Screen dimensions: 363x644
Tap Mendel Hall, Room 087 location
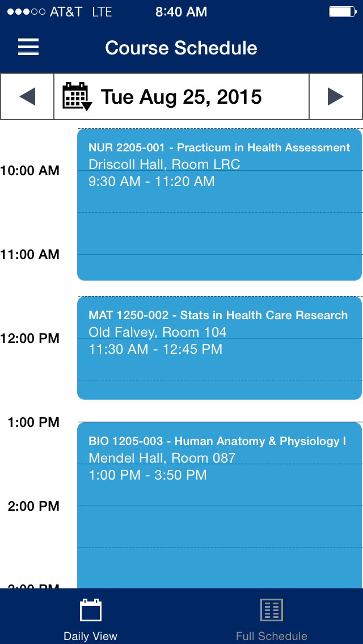point(162,458)
